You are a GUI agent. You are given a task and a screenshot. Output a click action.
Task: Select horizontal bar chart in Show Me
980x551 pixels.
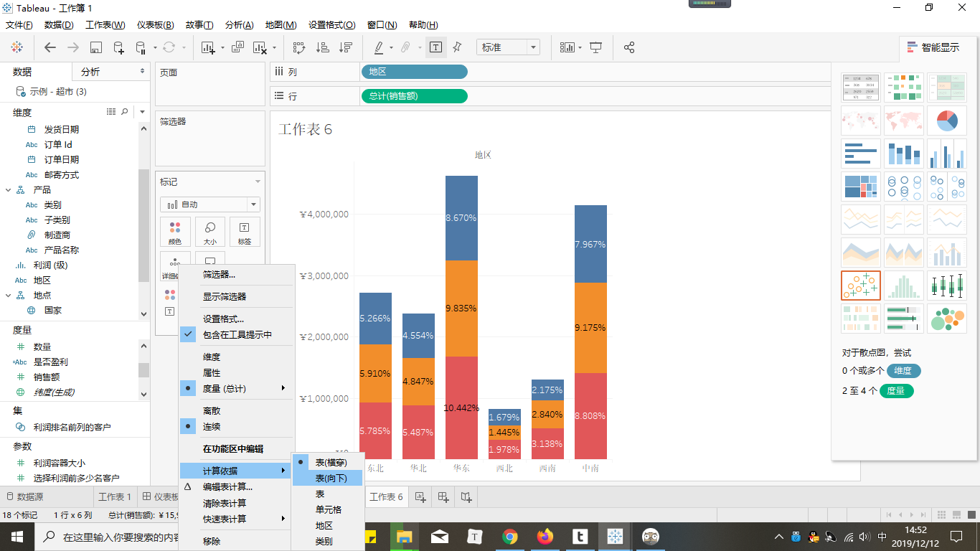coord(861,154)
